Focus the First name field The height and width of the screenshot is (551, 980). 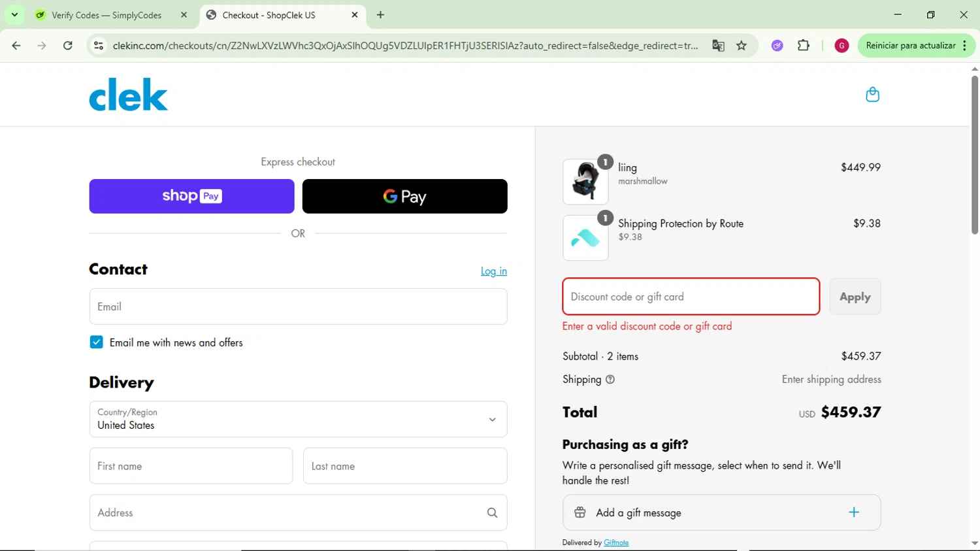click(x=191, y=466)
